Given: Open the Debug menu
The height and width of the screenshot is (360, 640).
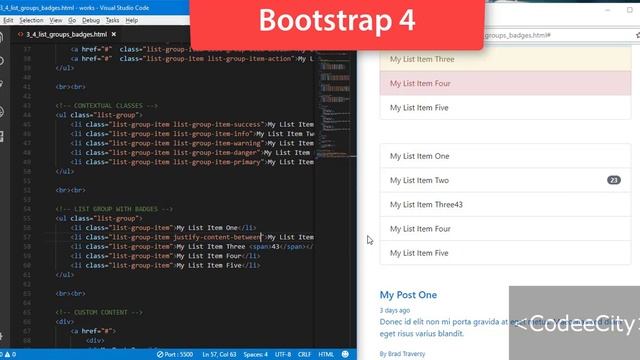Looking at the screenshot, I should click(91, 20).
